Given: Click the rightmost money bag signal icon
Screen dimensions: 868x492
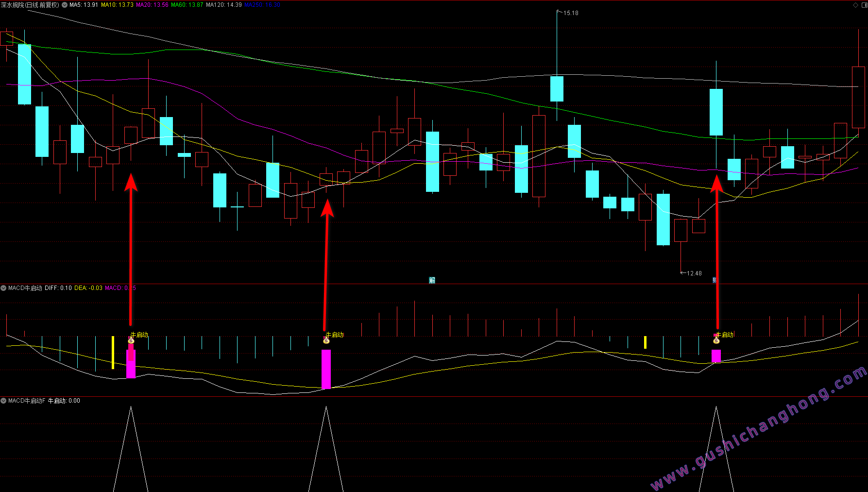Looking at the screenshot, I should (716, 341).
